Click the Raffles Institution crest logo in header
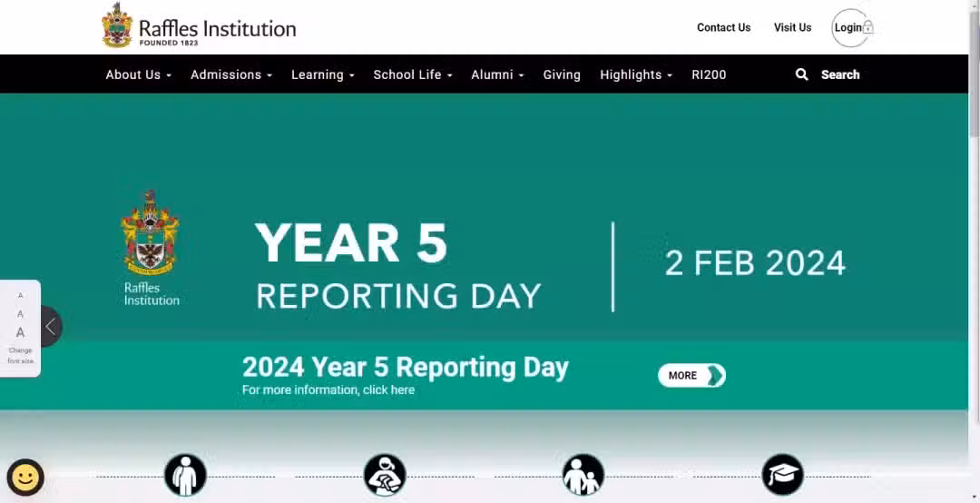Screen dimensions: 980x503 117,25
